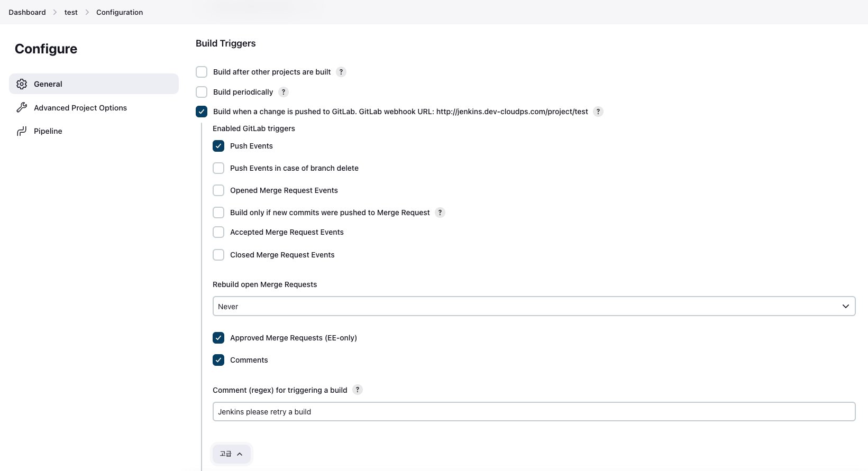This screenshot has width=868, height=471.
Task: Show help for GitLab webhook URL trigger
Action: pos(598,112)
